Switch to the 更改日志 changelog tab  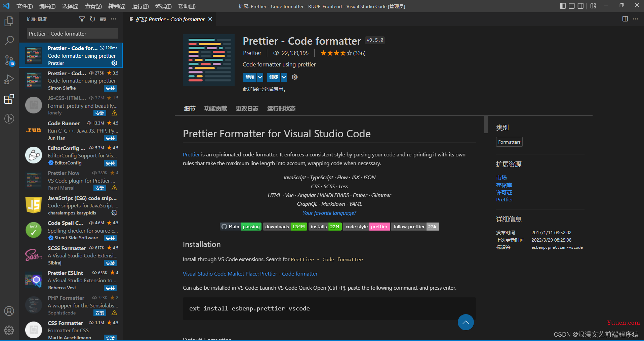coord(247,108)
